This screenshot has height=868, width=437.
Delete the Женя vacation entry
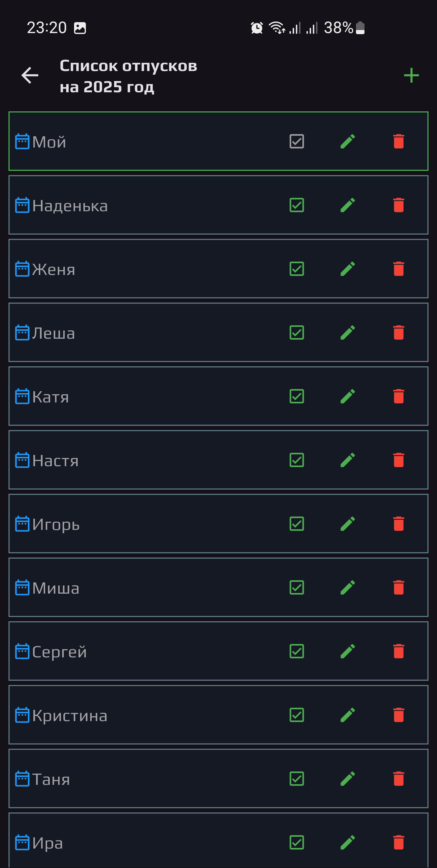(398, 269)
